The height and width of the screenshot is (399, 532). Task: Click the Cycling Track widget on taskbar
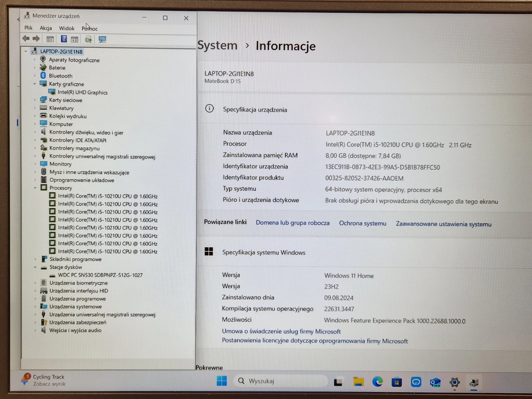(44, 380)
